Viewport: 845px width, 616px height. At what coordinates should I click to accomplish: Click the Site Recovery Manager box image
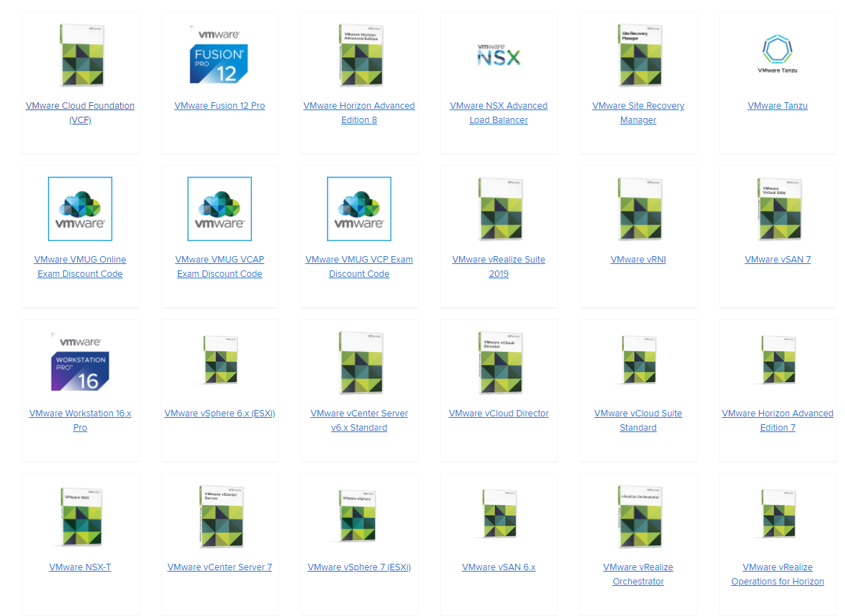[640, 55]
